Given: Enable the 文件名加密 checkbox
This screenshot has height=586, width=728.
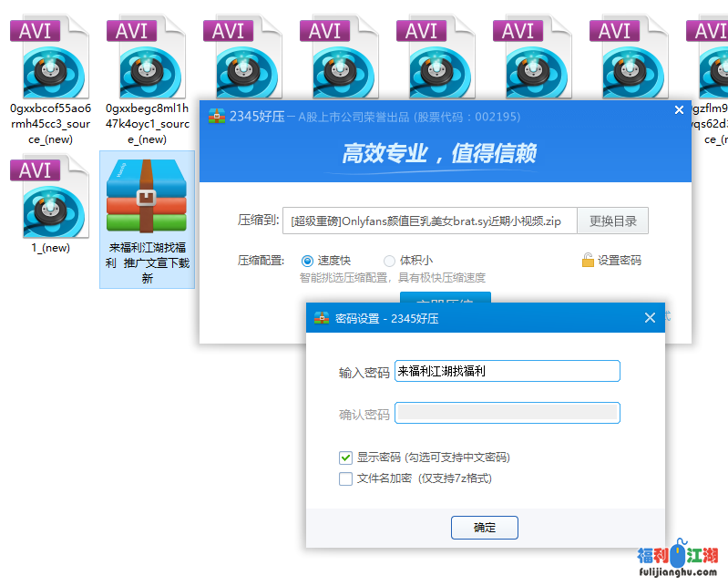Looking at the screenshot, I should [345, 478].
